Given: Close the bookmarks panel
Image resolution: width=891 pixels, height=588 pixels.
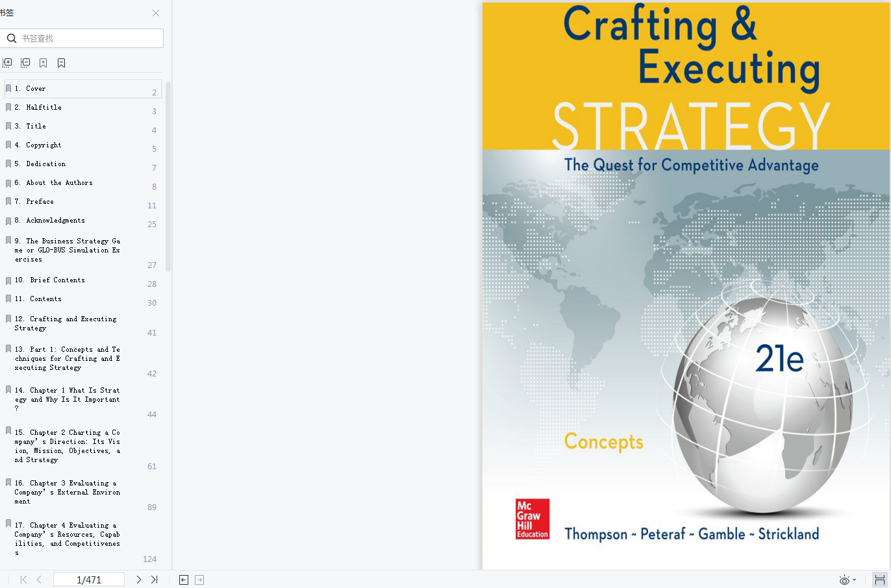Looking at the screenshot, I should pos(156,13).
